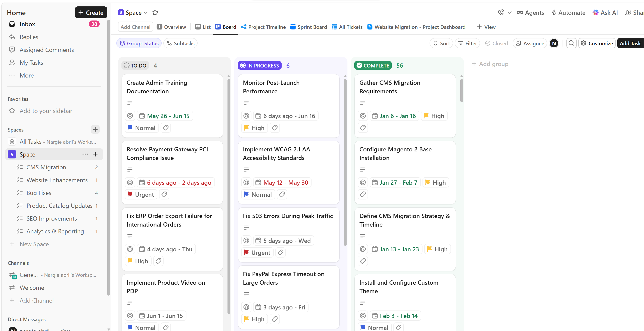The image size is (644, 331).
Task: Open the Urgent priority on Resolve Payment Gateway
Action: 141,195
